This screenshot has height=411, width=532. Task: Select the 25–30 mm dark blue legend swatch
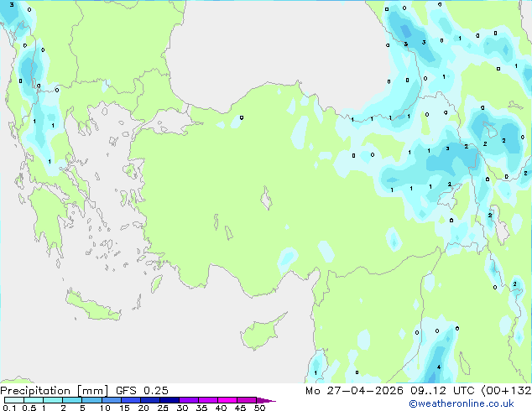point(170,400)
